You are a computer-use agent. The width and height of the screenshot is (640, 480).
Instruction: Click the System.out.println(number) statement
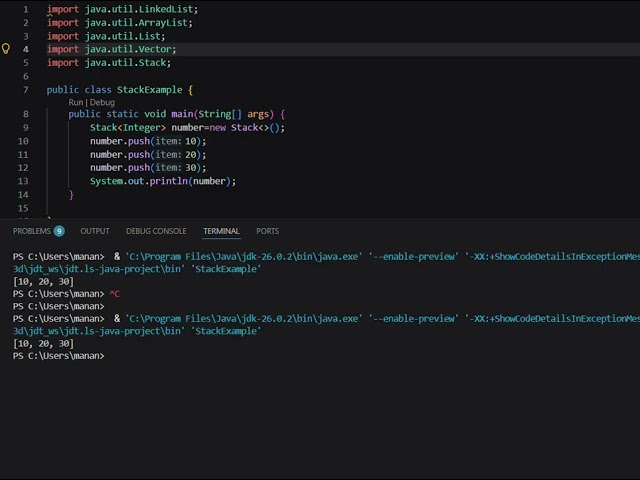click(x=163, y=181)
